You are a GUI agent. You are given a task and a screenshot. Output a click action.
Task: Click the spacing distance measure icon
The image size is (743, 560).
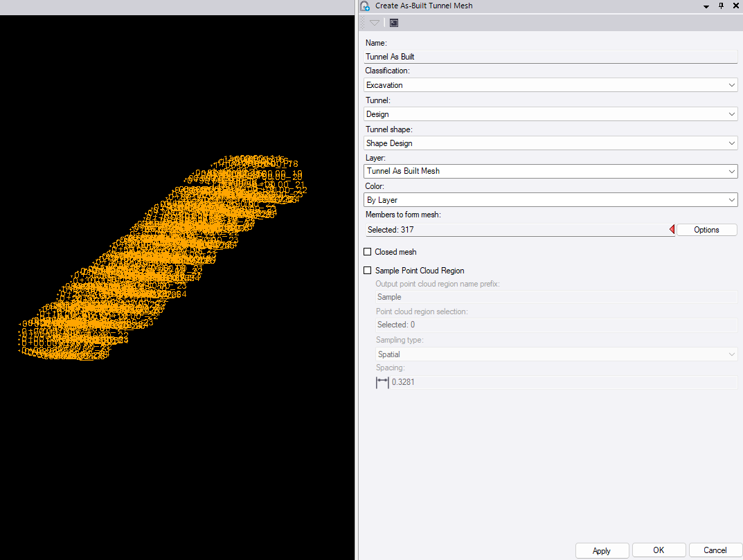click(x=382, y=382)
